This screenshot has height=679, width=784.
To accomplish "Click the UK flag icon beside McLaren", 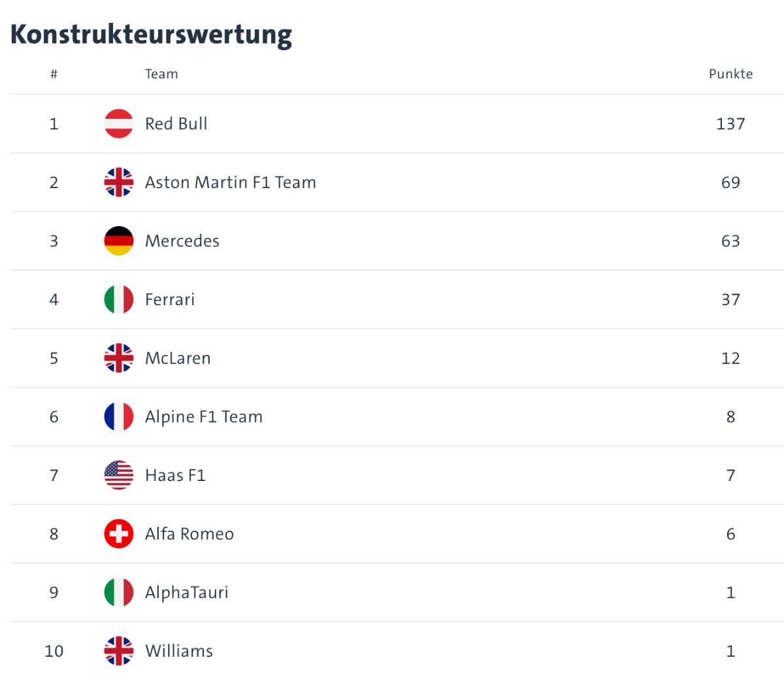I will 119,358.
